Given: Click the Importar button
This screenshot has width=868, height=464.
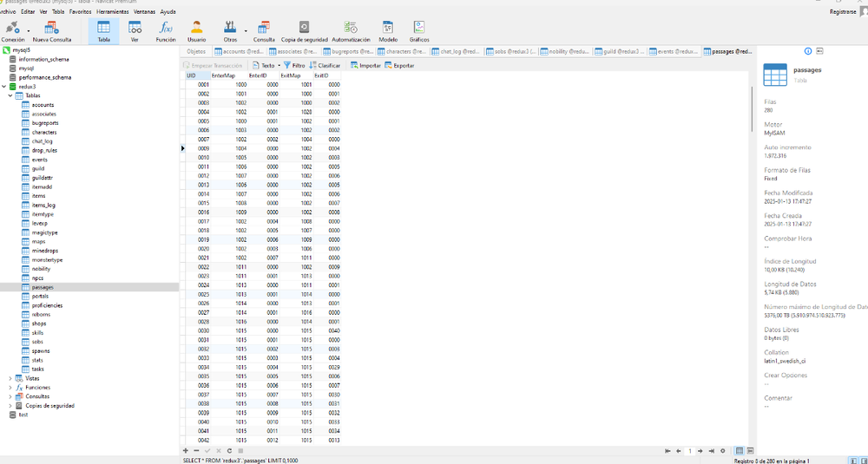Looking at the screenshot, I should click(x=365, y=65).
